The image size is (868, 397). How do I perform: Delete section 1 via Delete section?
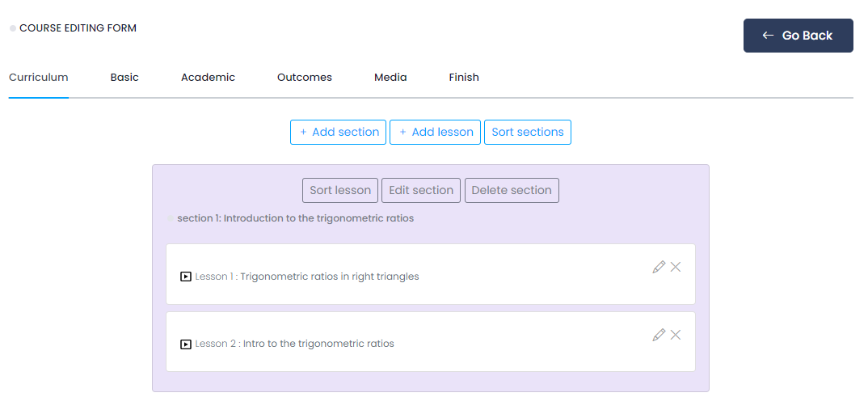click(512, 191)
